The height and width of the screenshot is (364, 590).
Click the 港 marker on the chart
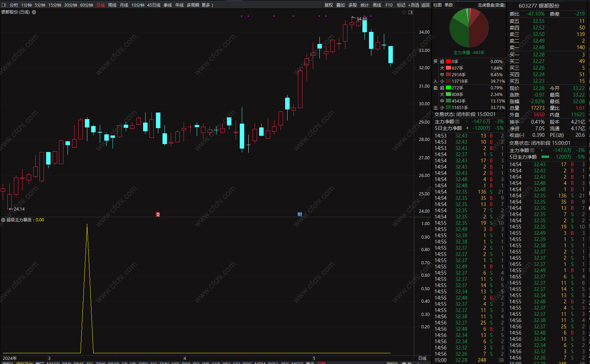(x=158, y=214)
